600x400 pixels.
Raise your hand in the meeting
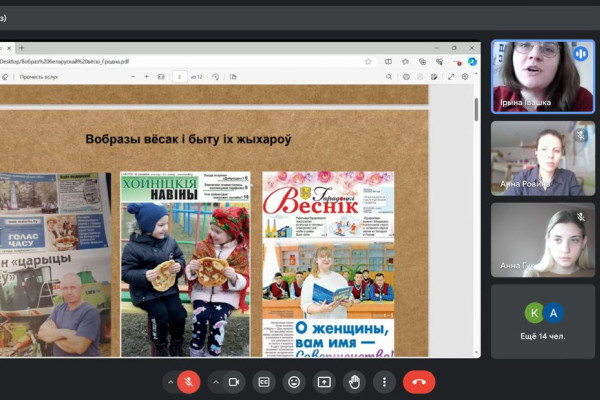[x=354, y=382]
